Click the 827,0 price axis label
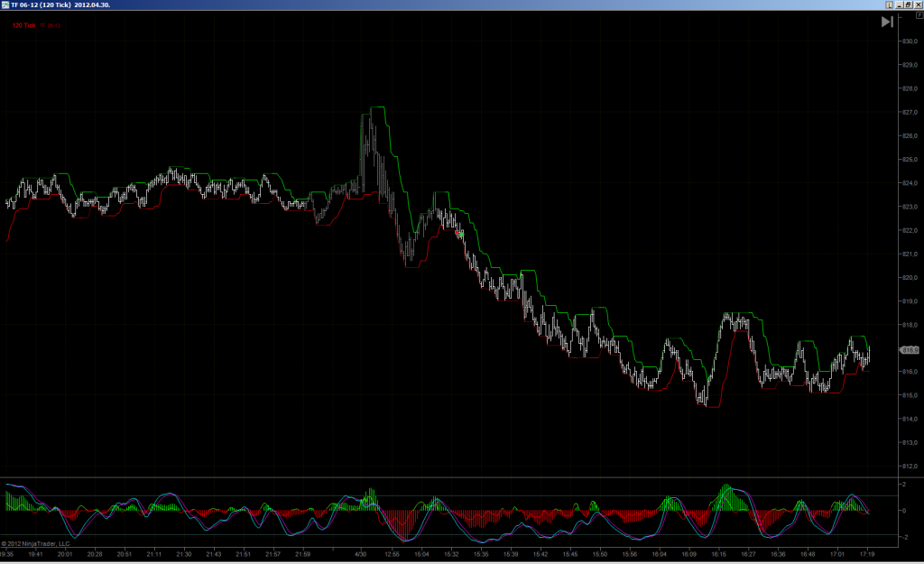The image size is (924, 564). pyautogui.click(x=910, y=112)
